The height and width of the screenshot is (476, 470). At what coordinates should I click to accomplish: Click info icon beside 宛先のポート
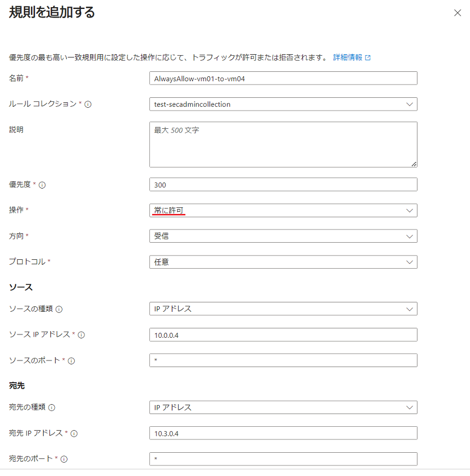coord(64,459)
